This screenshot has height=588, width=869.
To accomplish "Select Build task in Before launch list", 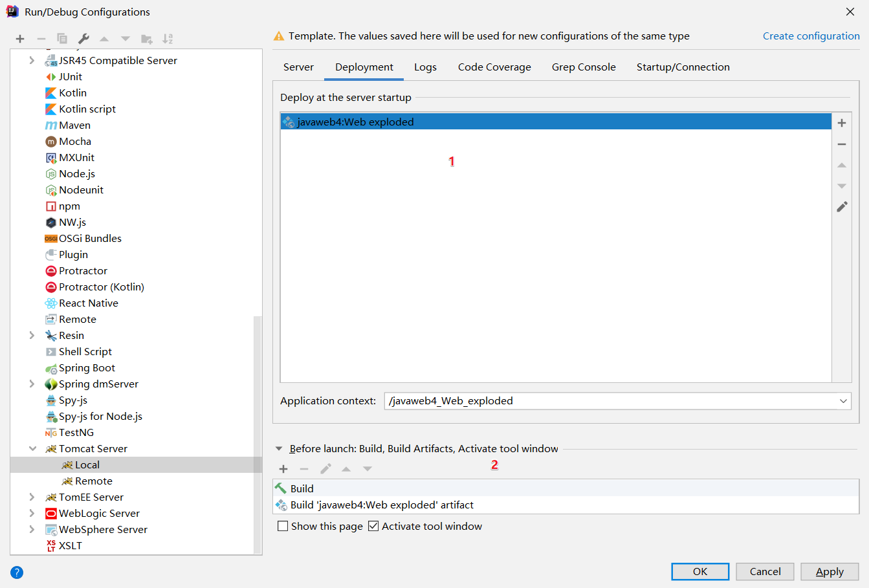I will click(566, 488).
